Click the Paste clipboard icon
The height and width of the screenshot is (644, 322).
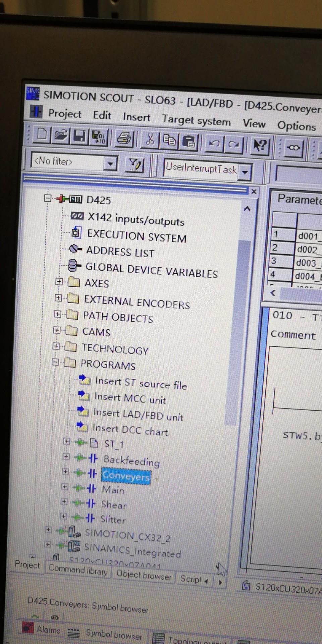pos(189,141)
